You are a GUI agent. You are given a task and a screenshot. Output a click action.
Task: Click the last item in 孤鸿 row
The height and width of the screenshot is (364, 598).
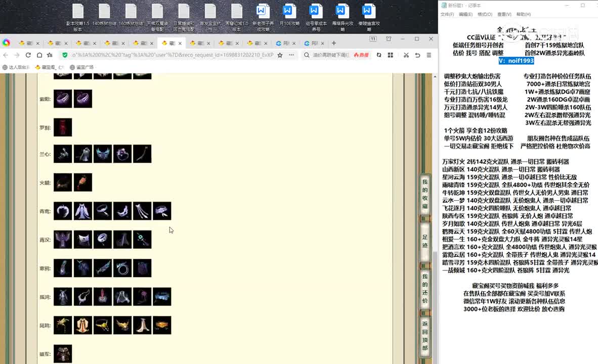pos(162,297)
